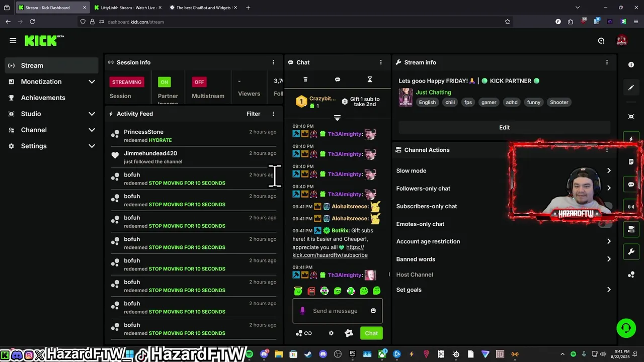This screenshot has height=362, width=644.
Task: Click the hourglass icon in Chat toolbar
Action: [370, 79]
